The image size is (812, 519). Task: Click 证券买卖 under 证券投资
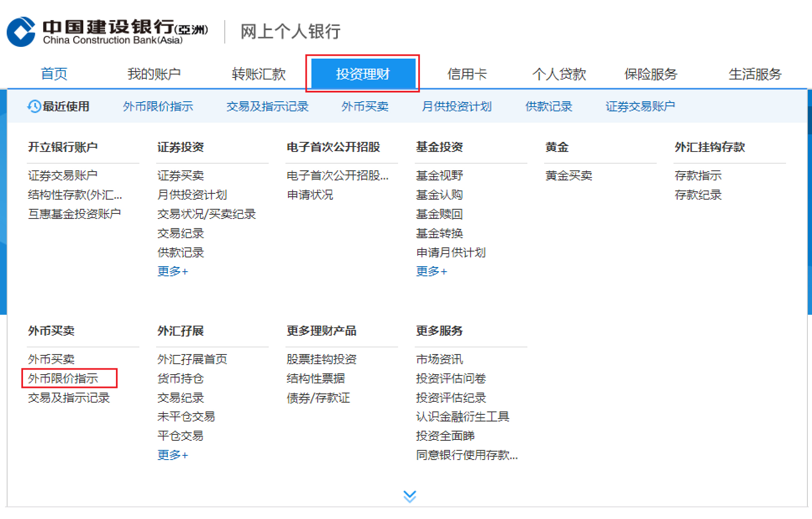click(181, 175)
